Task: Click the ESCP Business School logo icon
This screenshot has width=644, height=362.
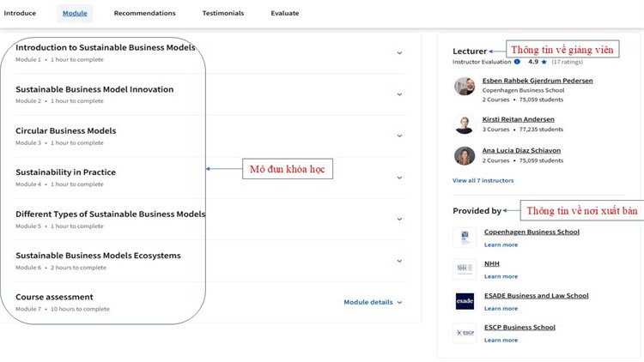Action: pyautogui.click(x=464, y=333)
